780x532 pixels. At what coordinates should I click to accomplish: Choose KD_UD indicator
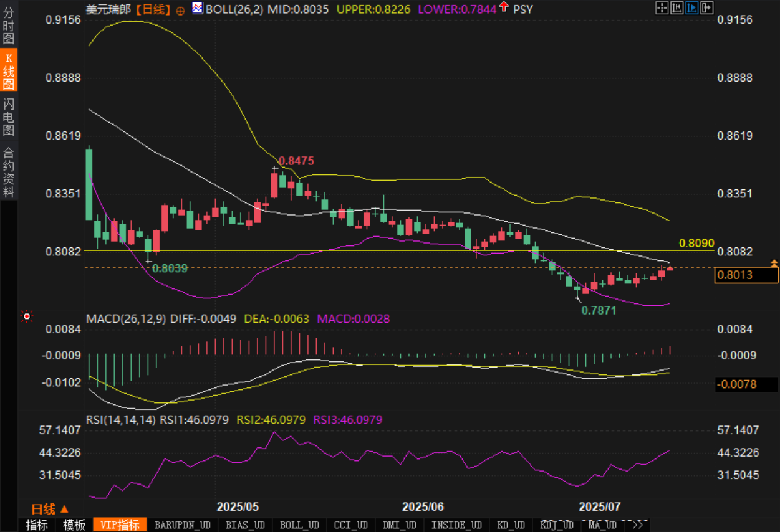pyautogui.click(x=511, y=525)
